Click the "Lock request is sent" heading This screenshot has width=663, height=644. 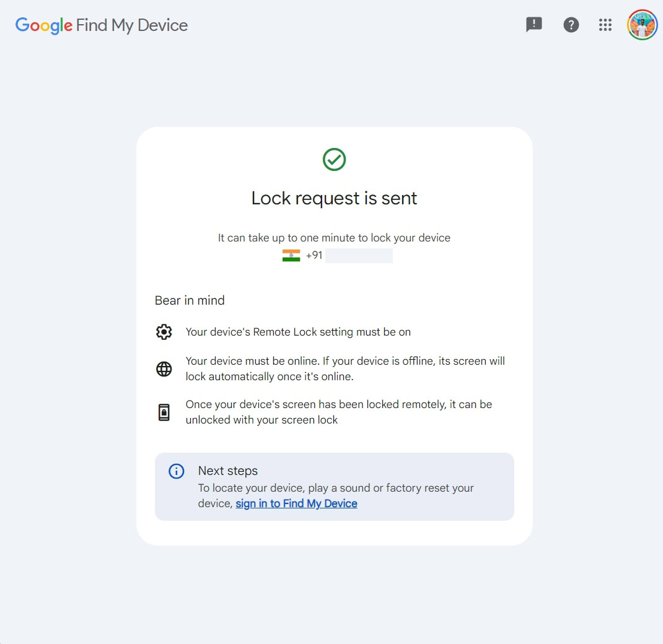click(334, 198)
